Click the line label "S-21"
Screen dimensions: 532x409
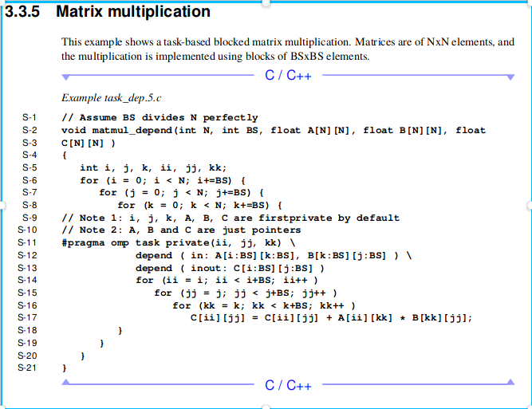click(x=27, y=368)
